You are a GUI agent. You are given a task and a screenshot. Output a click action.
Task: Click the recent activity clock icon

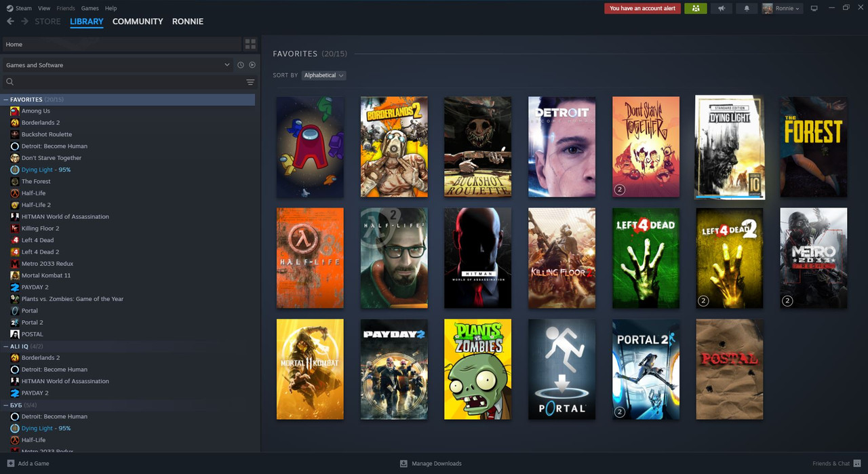(240, 65)
